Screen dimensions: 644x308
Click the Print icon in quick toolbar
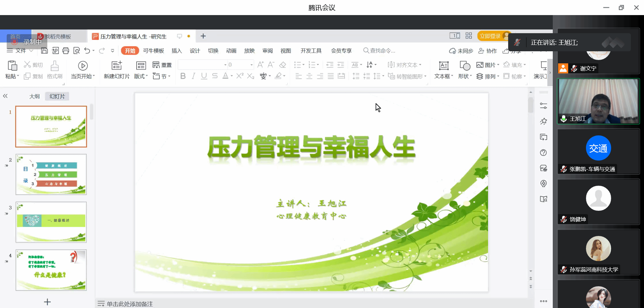pos(66,51)
